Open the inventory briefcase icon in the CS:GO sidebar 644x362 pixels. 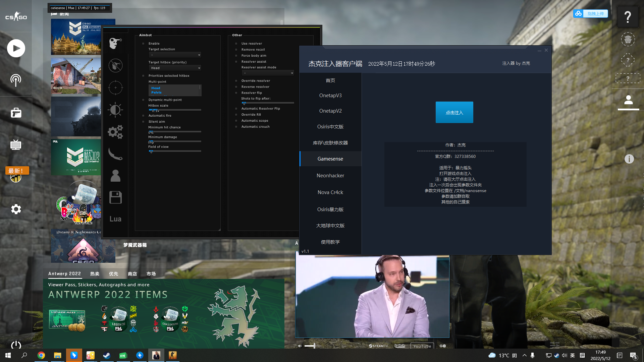[16, 113]
